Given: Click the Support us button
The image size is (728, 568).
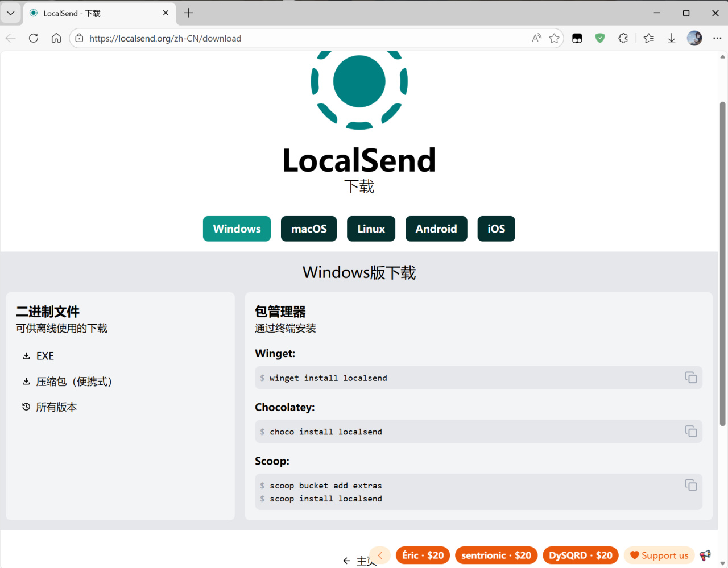Looking at the screenshot, I should click(659, 555).
